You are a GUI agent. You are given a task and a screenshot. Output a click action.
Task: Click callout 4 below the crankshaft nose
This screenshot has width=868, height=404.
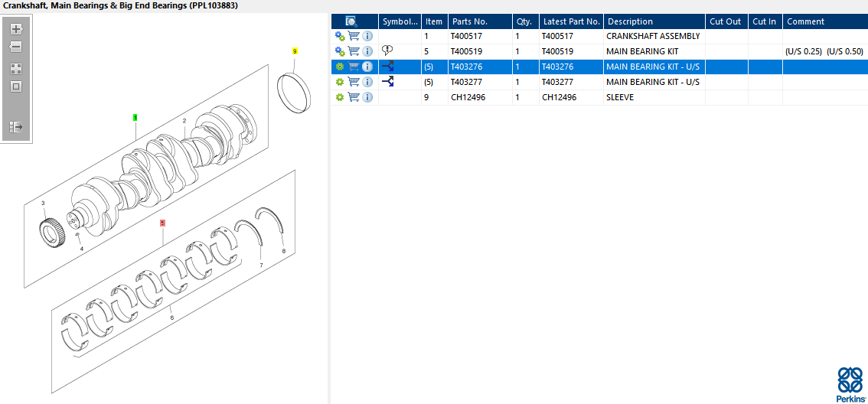81,249
